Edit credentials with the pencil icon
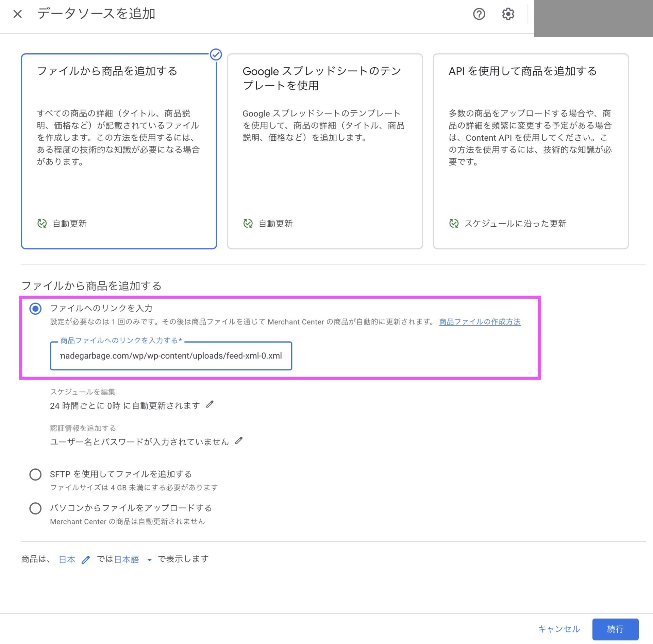This screenshot has height=644, width=653. [x=239, y=441]
